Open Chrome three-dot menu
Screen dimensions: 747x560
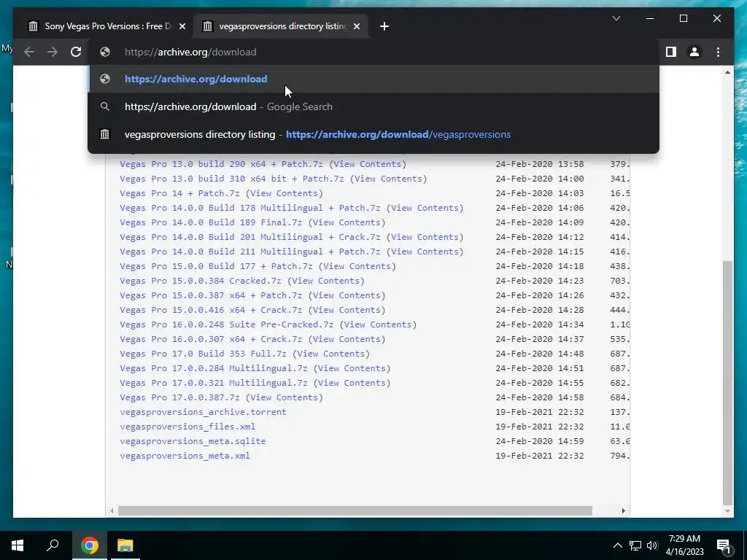pyautogui.click(x=718, y=52)
